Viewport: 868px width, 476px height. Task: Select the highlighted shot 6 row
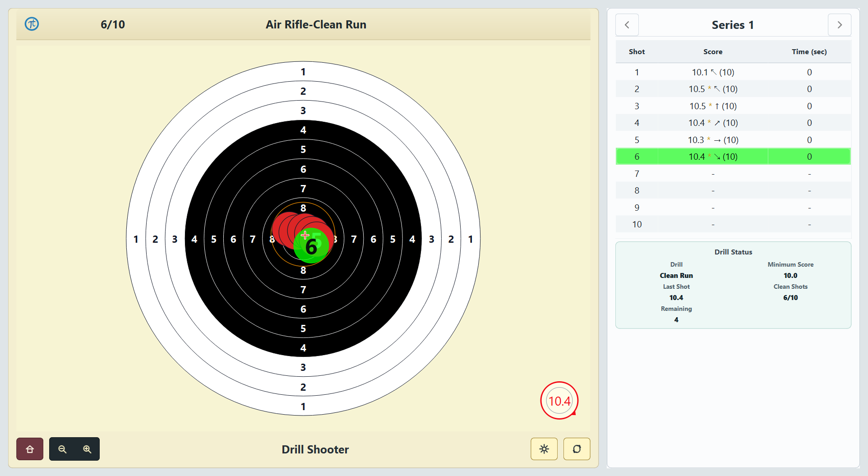coord(733,157)
